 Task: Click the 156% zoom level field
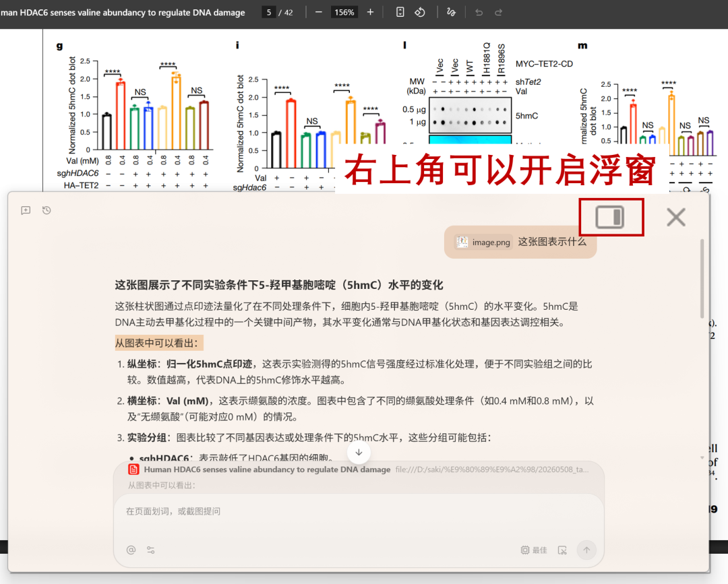[x=344, y=13]
